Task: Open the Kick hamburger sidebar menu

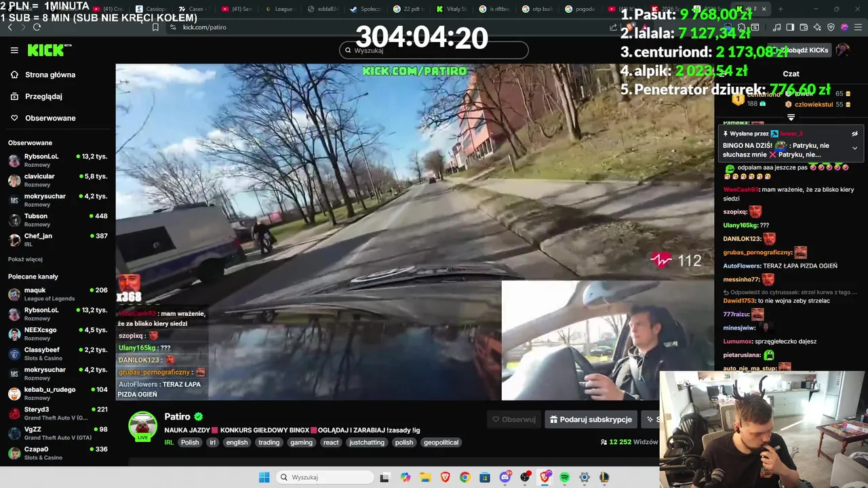Action: [x=14, y=50]
